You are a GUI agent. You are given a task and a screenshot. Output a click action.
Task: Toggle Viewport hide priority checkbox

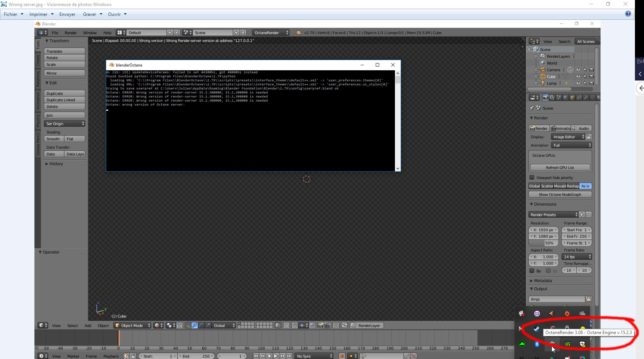tap(532, 178)
